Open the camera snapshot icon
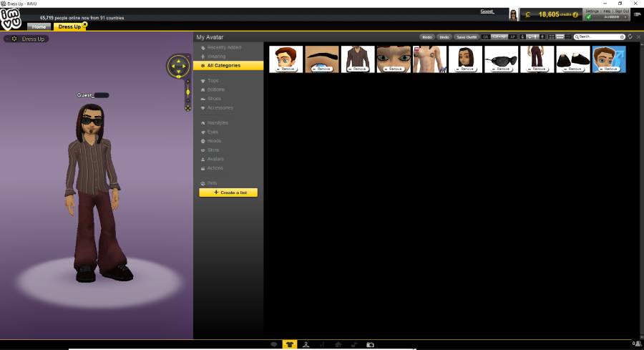This screenshot has width=644, height=350. [x=370, y=344]
